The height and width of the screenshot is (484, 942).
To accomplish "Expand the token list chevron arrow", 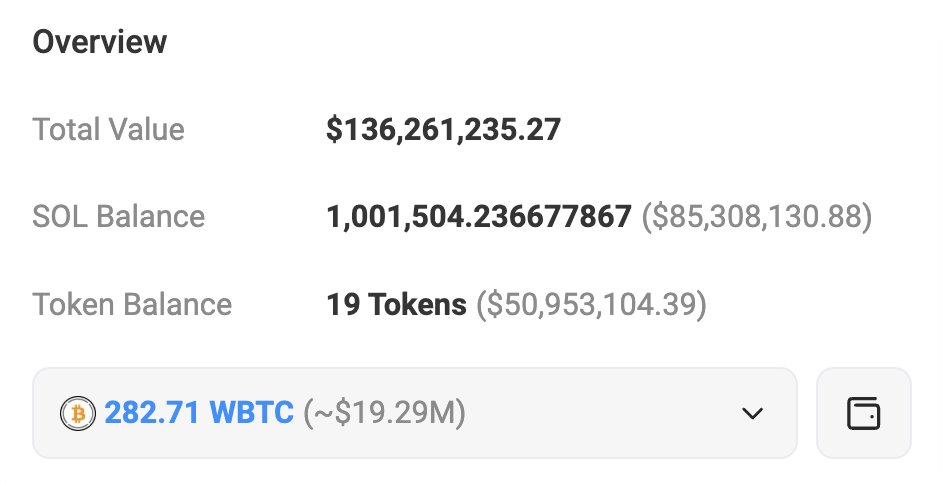I will tap(752, 413).
